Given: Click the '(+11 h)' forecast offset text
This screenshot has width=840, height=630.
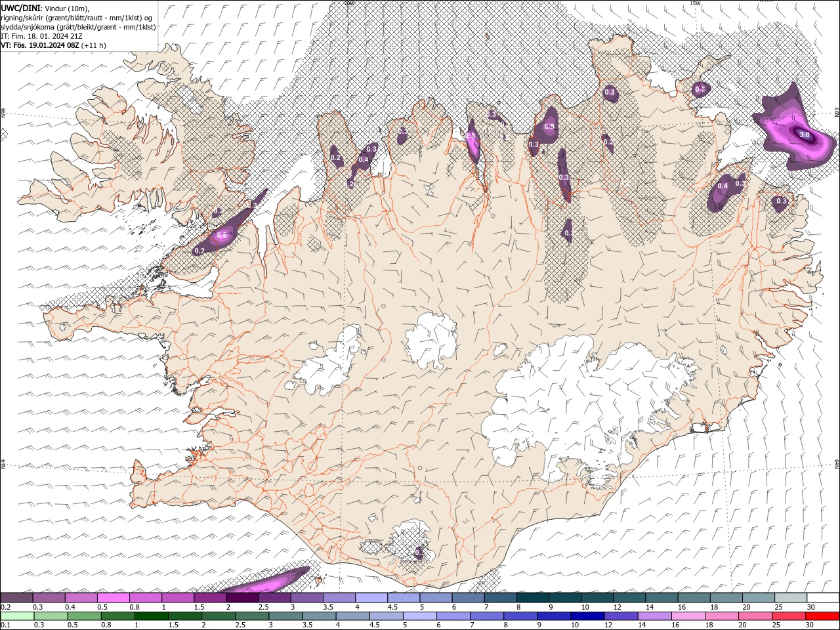Looking at the screenshot, I should coord(94,45).
